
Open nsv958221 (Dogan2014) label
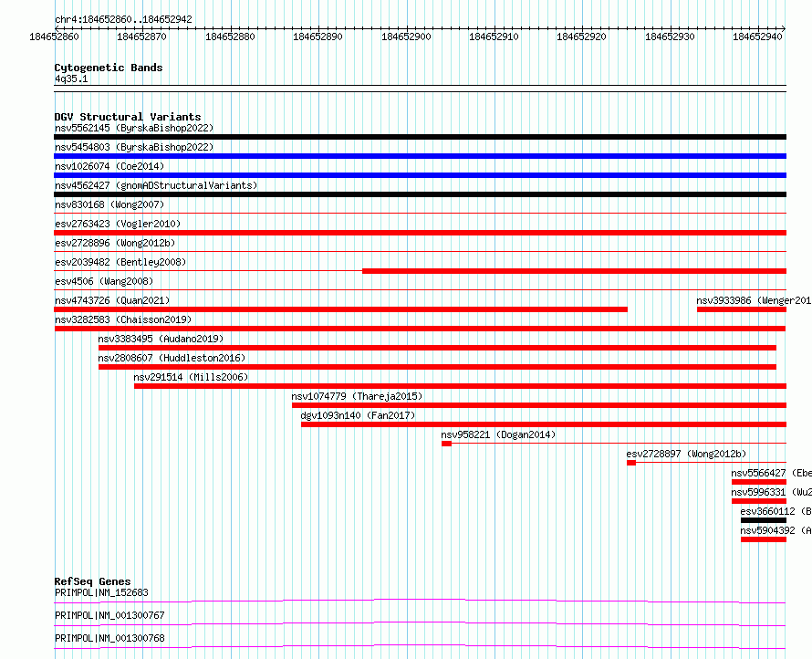pyautogui.click(x=498, y=434)
